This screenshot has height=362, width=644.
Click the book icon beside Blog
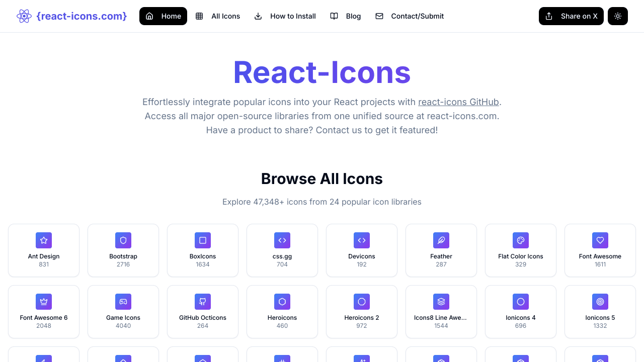pyautogui.click(x=334, y=16)
